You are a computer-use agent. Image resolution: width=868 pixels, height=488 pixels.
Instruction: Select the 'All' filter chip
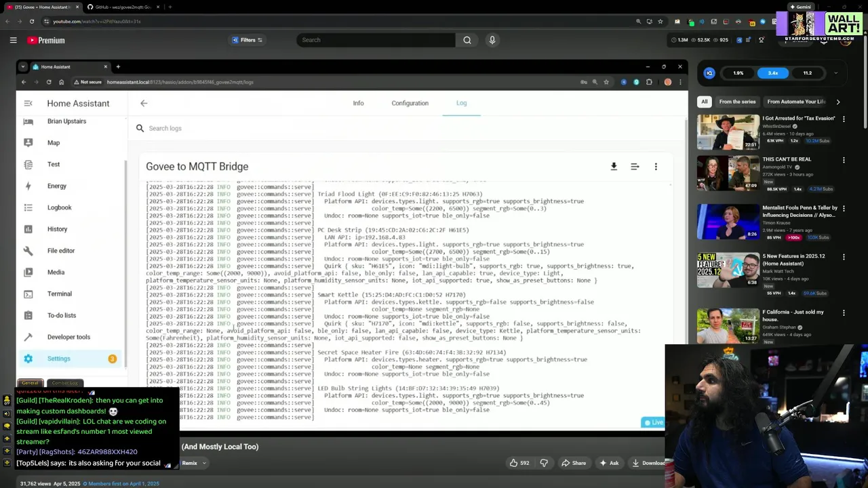705,102
